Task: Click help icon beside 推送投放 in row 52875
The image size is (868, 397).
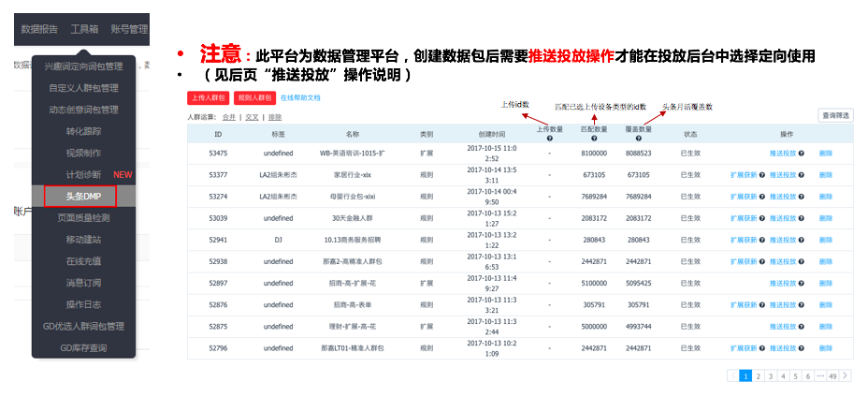Action: [801, 327]
